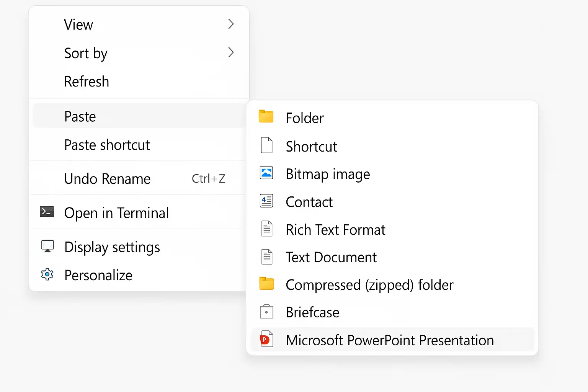The height and width of the screenshot is (392, 588).
Task: Click the Compressed zipped folder icon
Action: point(266,284)
